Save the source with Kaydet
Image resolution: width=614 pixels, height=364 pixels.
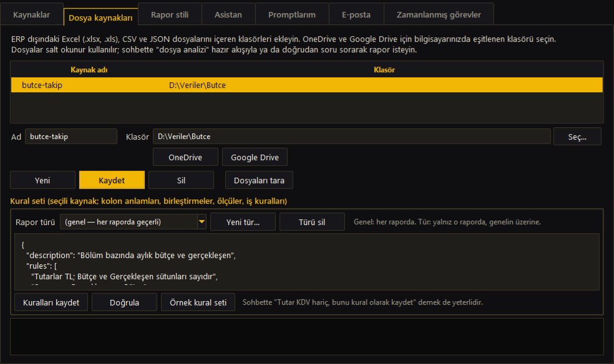(112, 180)
